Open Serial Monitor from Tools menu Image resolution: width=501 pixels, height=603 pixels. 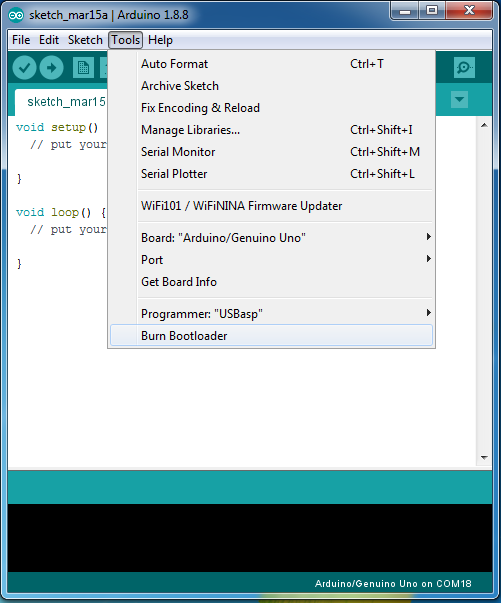click(x=271, y=152)
